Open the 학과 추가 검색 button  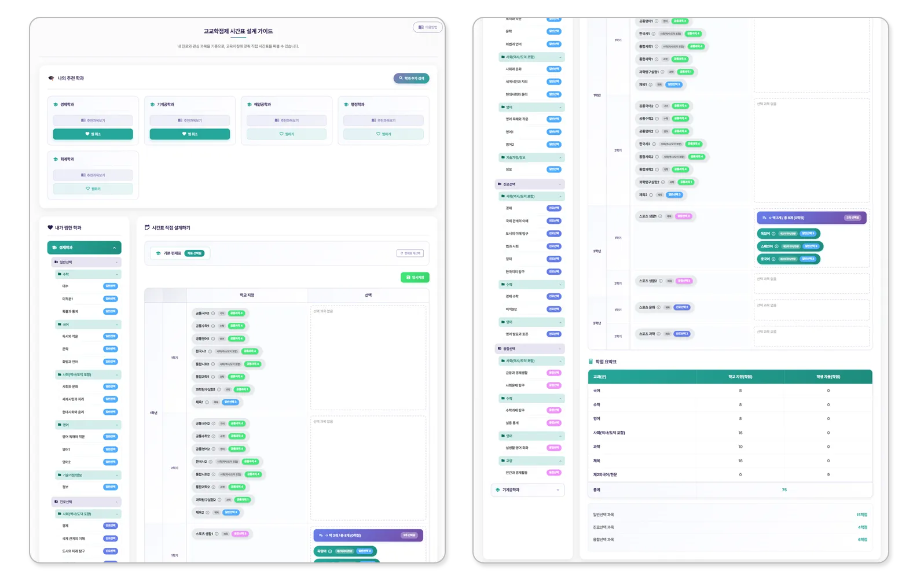[x=411, y=79]
